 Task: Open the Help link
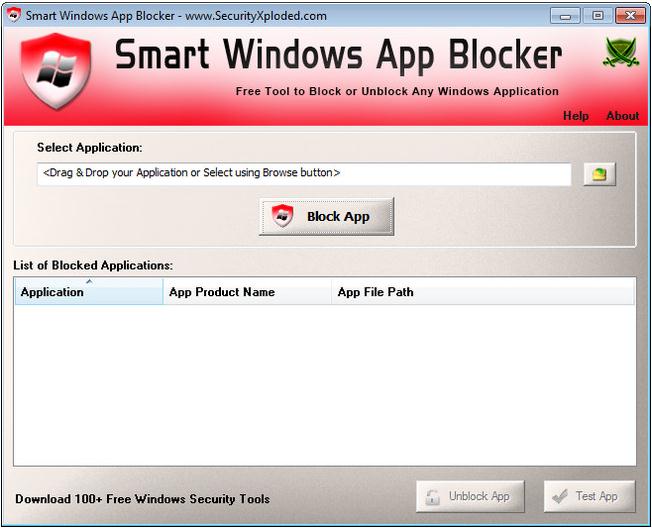pyautogui.click(x=575, y=116)
